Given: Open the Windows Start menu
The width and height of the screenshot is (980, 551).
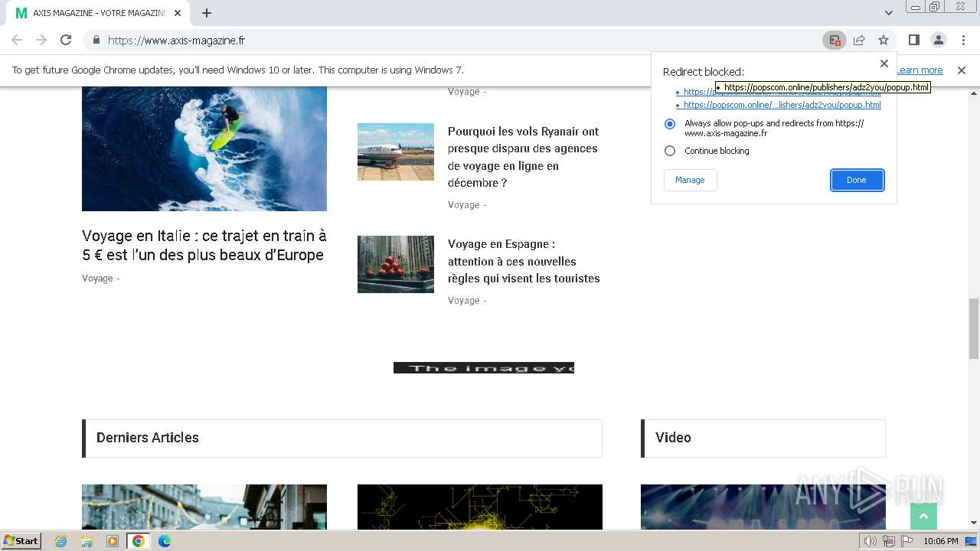Looking at the screenshot, I should pyautogui.click(x=21, y=541).
